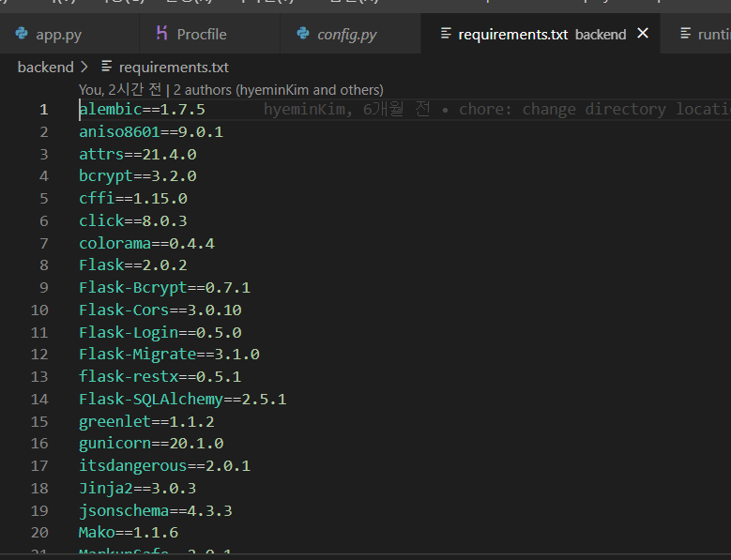
Task: Place cursor on alembic==1.7.5 line
Action: coord(142,110)
